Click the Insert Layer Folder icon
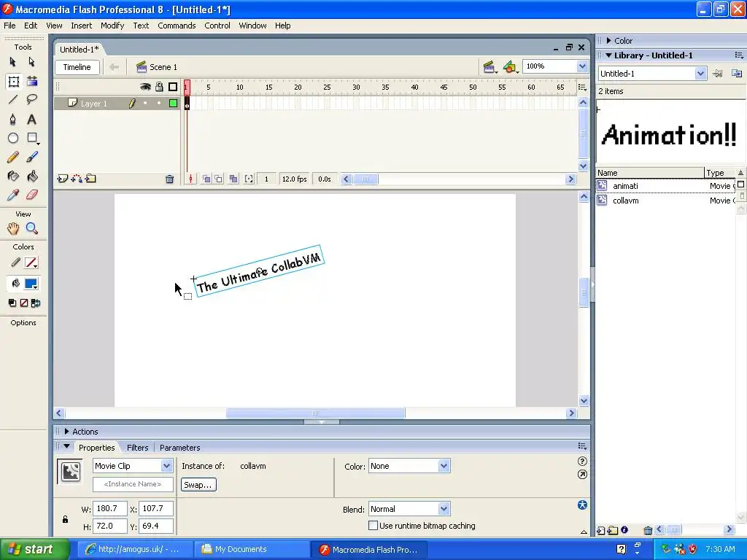Viewport: 747px width, 560px height. pyautogui.click(x=90, y=179)
